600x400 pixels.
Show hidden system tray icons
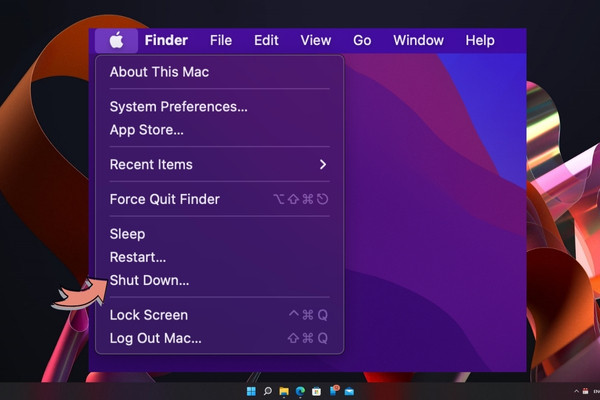click(576, 391)
